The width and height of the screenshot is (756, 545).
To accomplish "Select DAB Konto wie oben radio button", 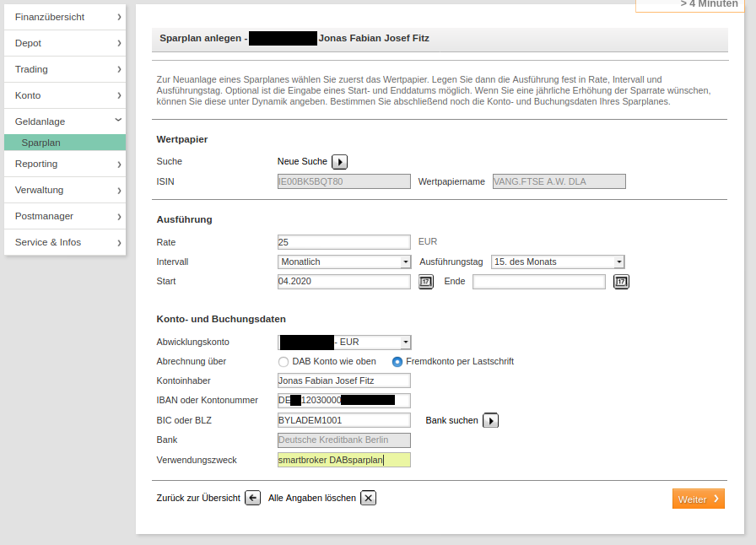I will tap(283, 362).
